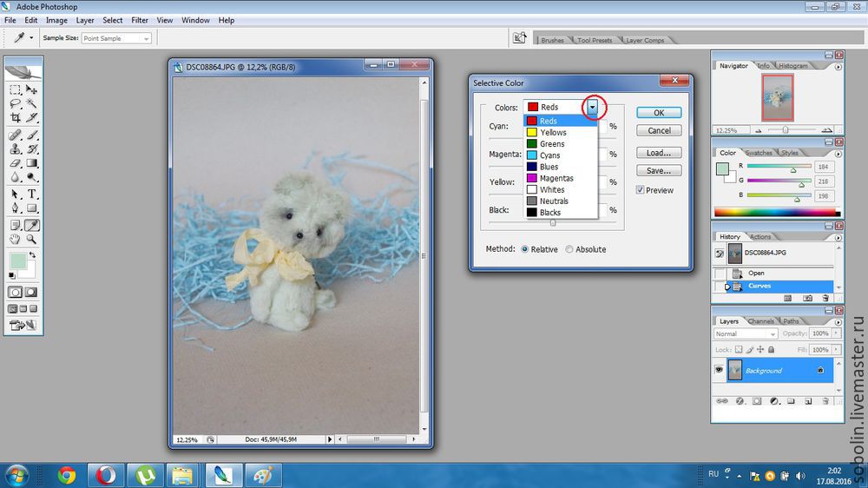Delete layer using Layers panel trash
Viewport: 868px width, 488px height.
coord(825,401)
